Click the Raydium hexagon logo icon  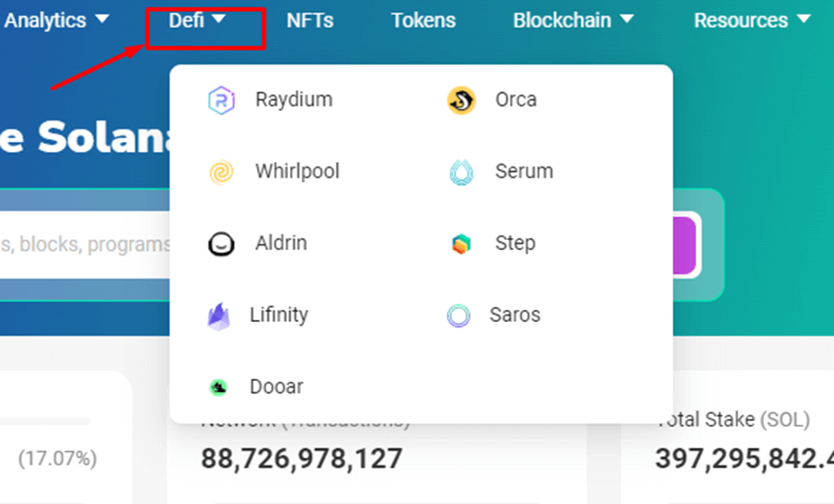221,100
